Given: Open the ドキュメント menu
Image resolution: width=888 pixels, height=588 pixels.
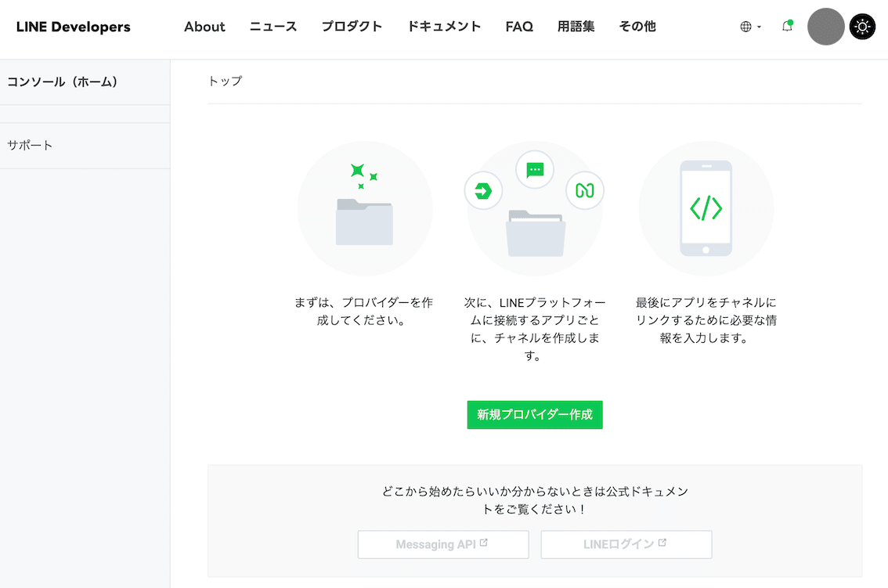Looking at the screenshot, I should (444, 27).
